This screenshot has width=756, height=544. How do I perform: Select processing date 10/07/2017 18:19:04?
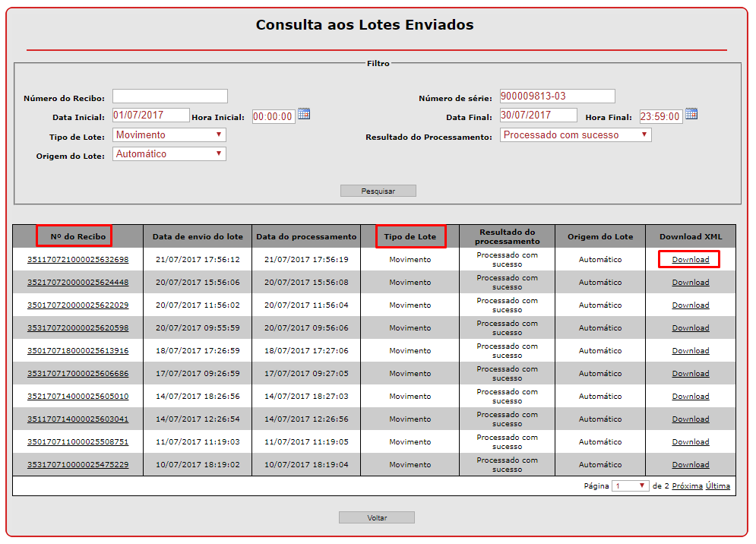(x=306, y=465)
